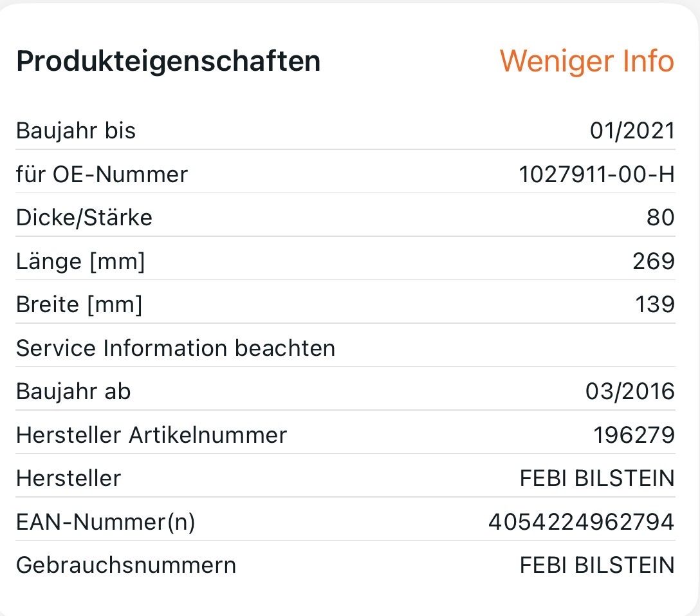This screenshot has width=700, height=616.
Task: Collapse details with Weniger Info
Action: pyautogui.click(x=586, y=61)
